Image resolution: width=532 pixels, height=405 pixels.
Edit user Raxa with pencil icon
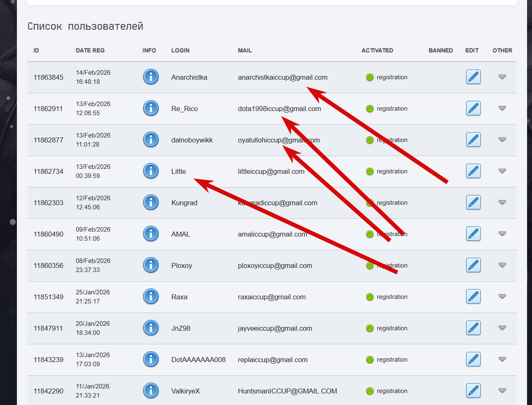pos(473,296)
